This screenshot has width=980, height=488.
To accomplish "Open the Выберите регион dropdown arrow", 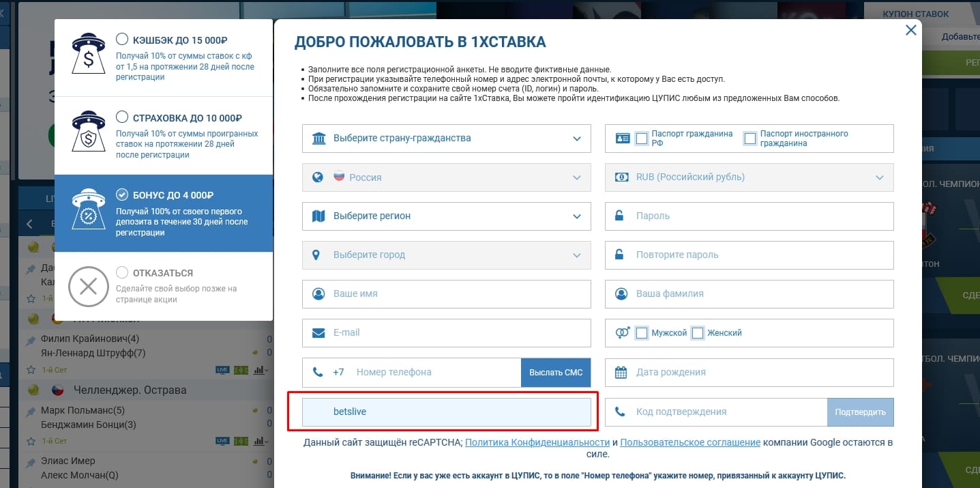I will [x=578, y=216].
